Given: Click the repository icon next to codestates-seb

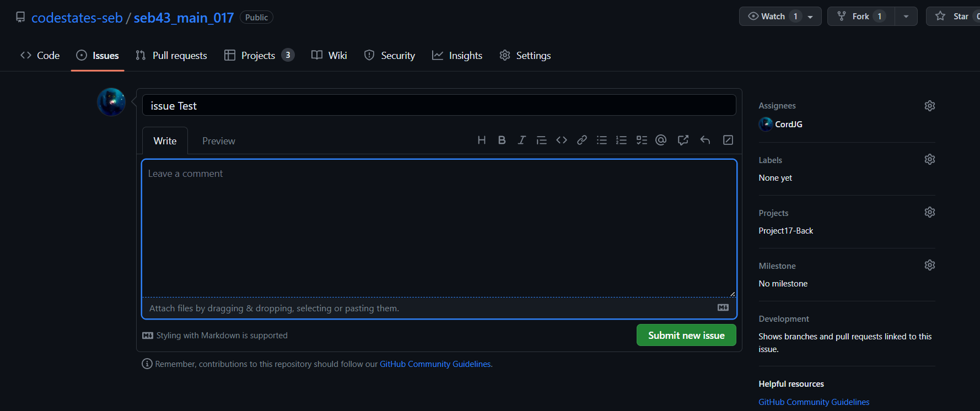Looking at the screenshot, I should coord(20,17).
